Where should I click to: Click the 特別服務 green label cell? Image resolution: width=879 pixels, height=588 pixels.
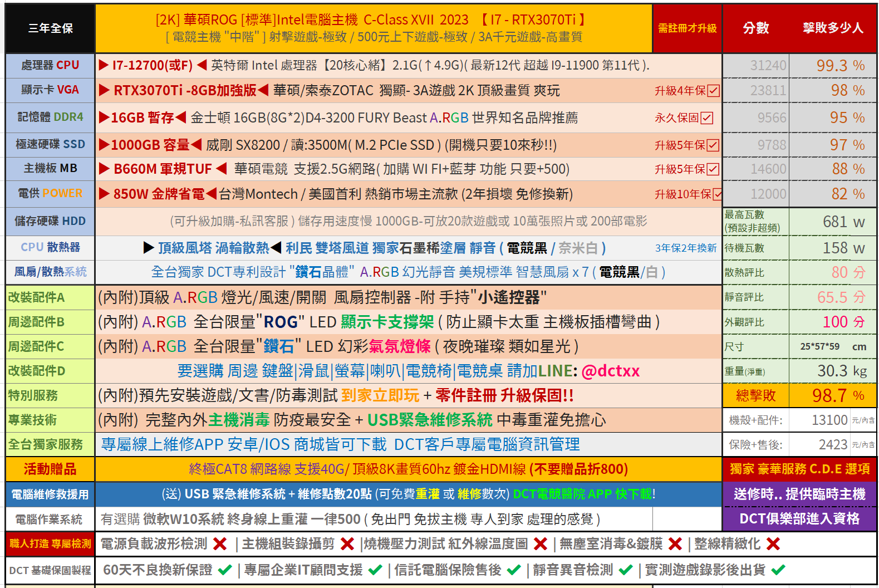pos(50,395)
